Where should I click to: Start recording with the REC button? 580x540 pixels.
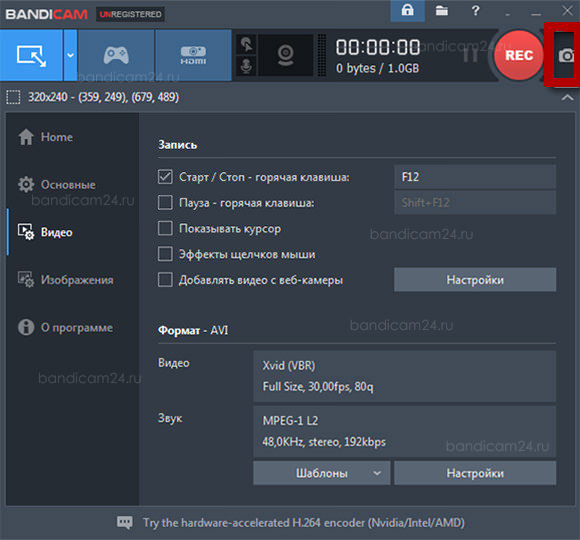[x=519, y=55]
